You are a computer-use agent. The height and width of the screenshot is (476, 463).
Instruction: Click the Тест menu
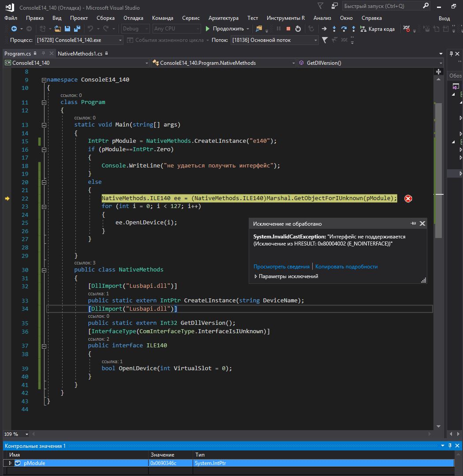click(x=253, y=18)
